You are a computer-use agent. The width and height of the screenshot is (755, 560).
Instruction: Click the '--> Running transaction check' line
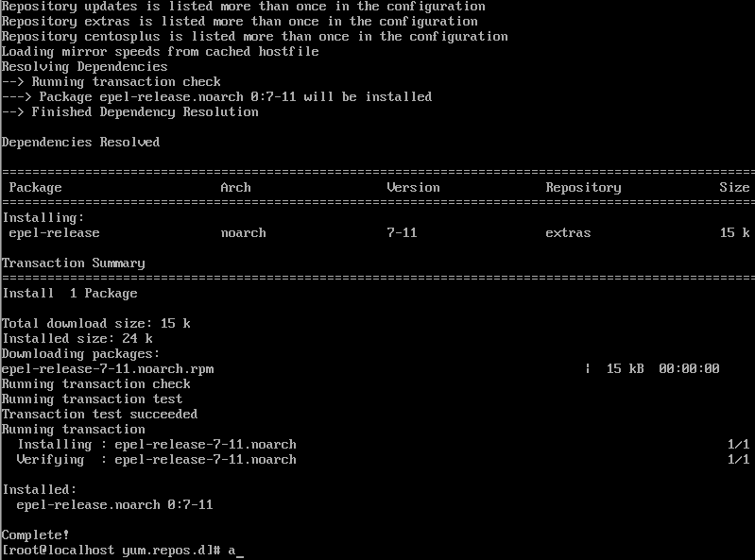(112, 82)
